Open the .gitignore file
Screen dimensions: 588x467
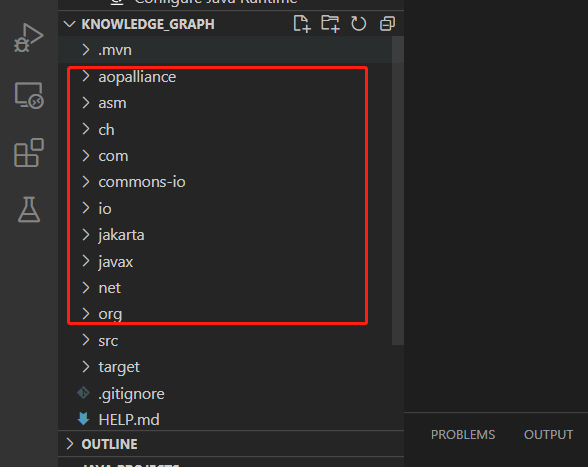coord(131,394)
